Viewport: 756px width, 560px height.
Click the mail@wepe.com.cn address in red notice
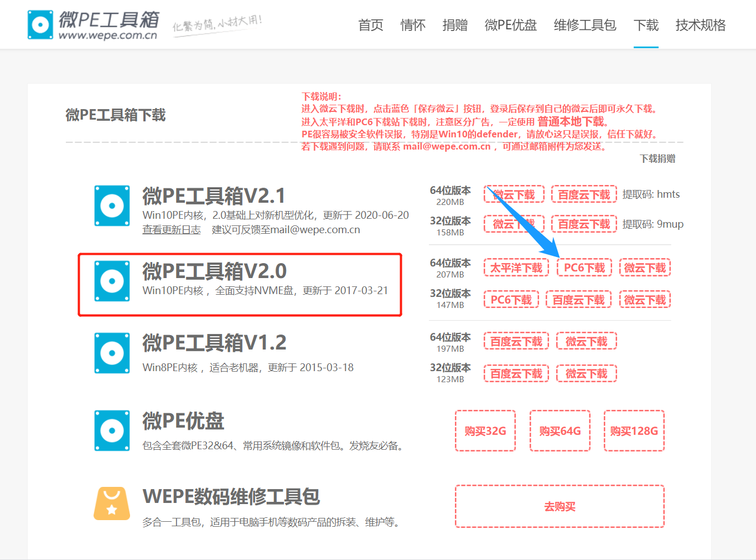pos(447,146)
